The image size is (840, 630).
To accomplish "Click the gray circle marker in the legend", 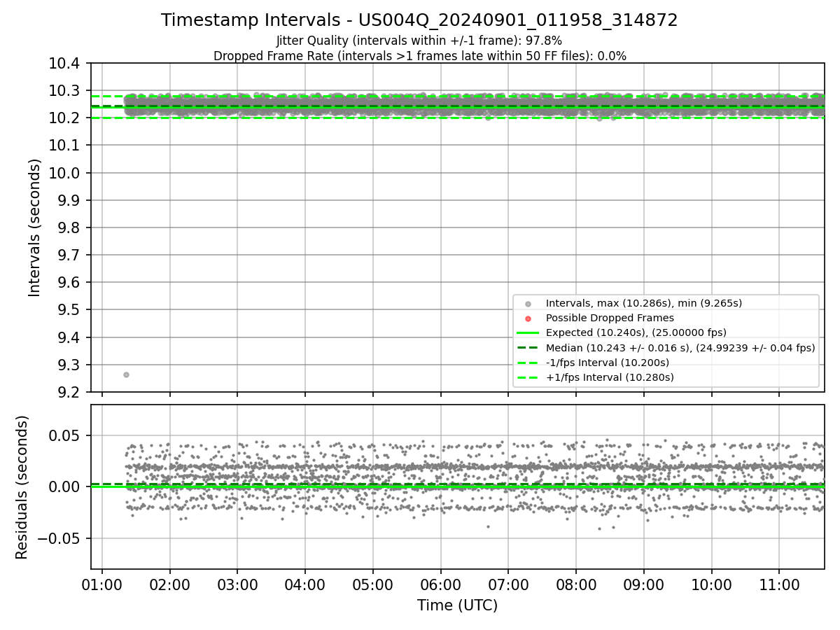I will click(528, 304).
